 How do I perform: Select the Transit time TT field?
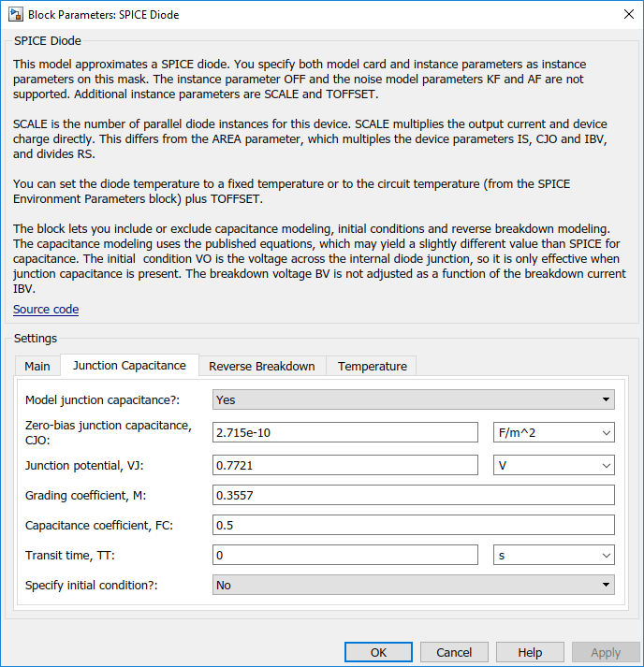[x=345, y=555]
